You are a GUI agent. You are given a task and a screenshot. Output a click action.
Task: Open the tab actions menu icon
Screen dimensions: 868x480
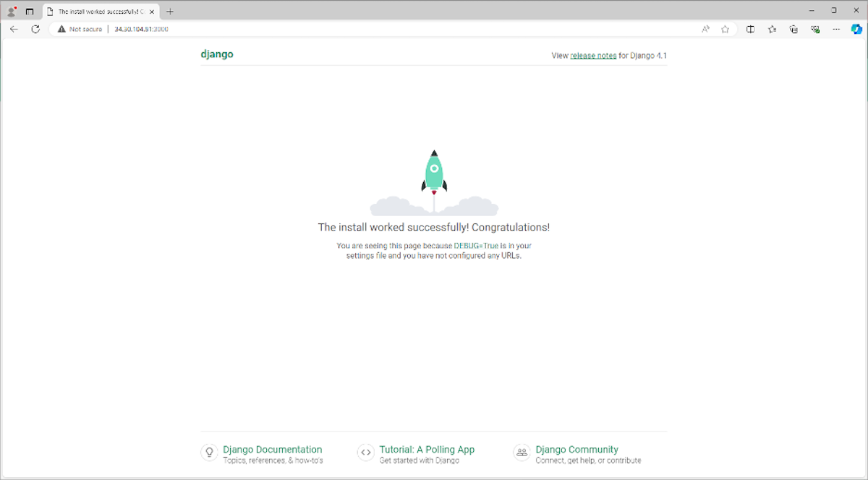pyautogui.click(x=30, y=12)
